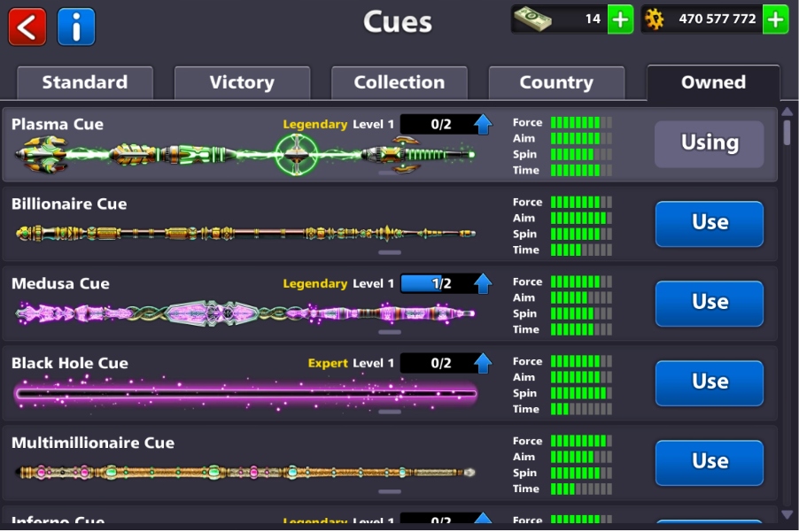Click the Legendary label on Medusa Cue
This screenshot has width=799, height=532.
(315, 284)
